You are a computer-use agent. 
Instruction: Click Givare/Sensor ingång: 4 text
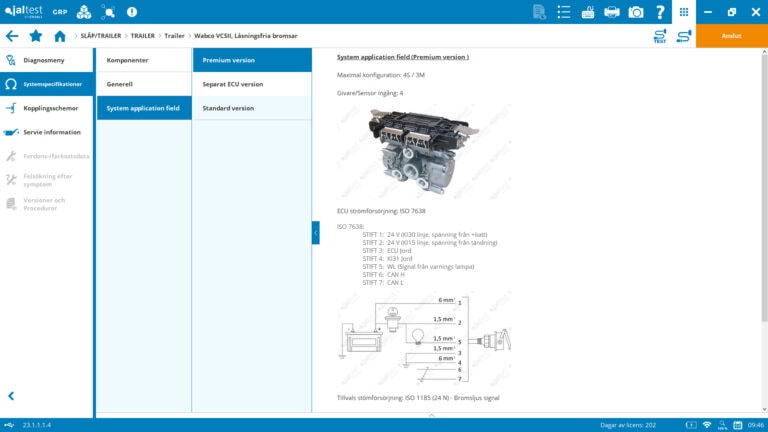click(x=370, y=93)
